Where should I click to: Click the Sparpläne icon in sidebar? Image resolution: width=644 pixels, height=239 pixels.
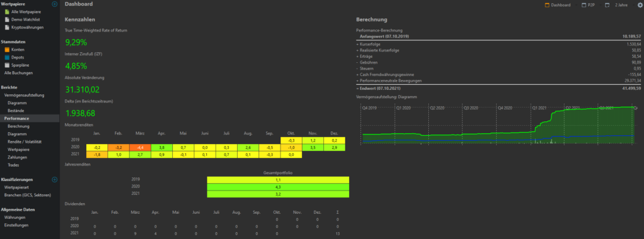pos(7,65)
